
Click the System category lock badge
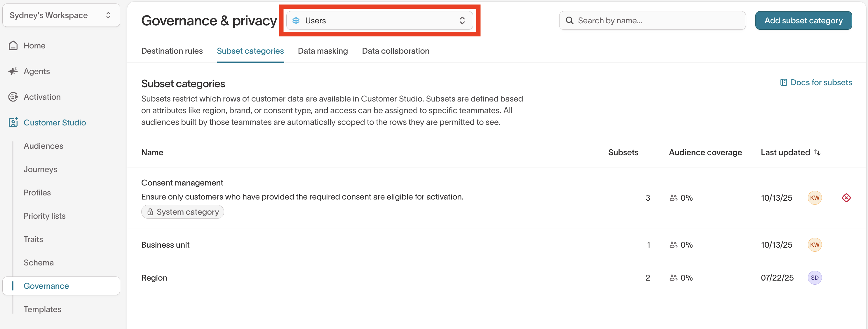point(182,212)
